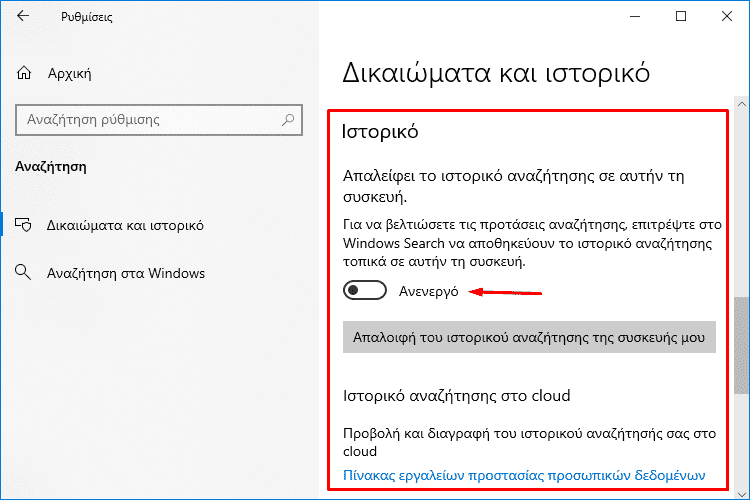Click the magnifier icon in the search box
Image resolution: width=750 pixels, height=500 pixels.
[x=288, y=120]
